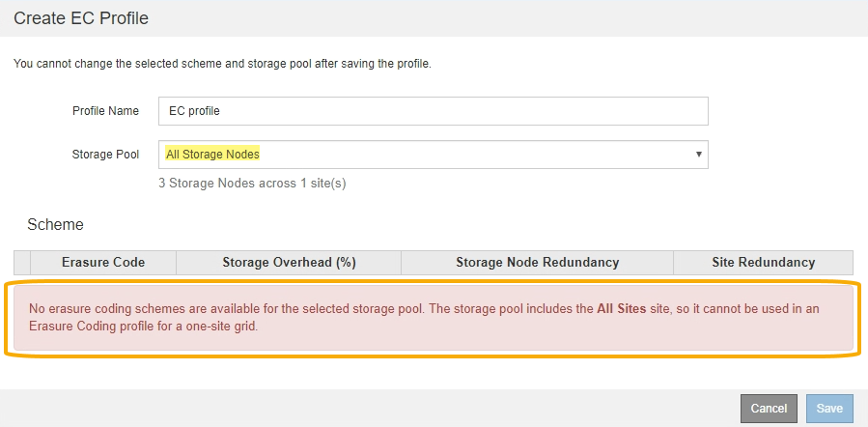Click the Profile Name label
This screenshot has width=868, height=427.
106,111
